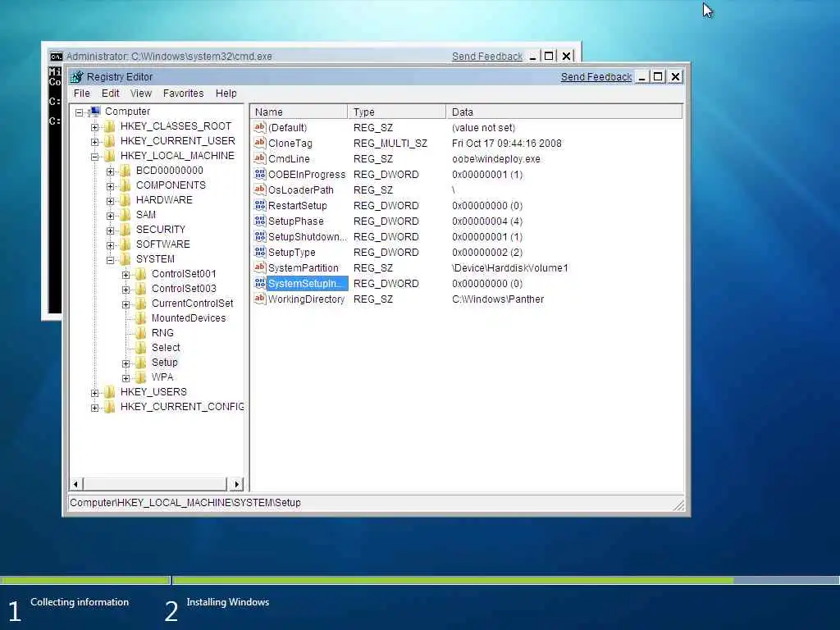
Task: Click the RNG folder icon
Action: click(141, 333)
